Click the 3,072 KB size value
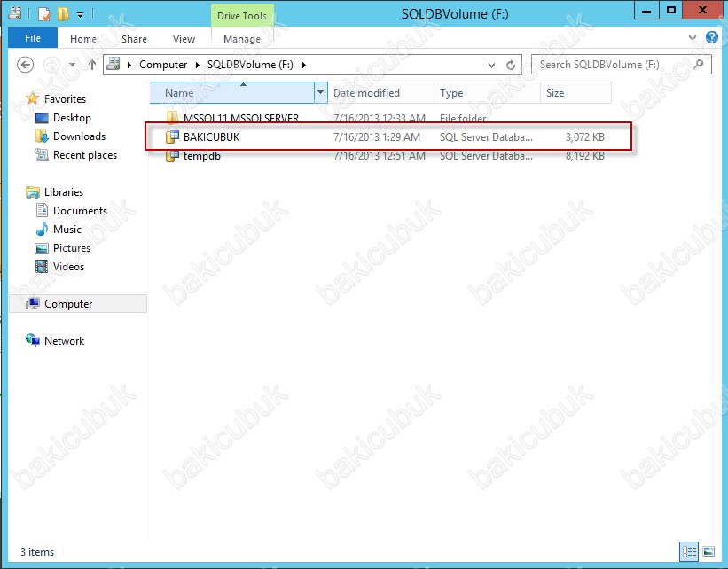 point(584,136)
